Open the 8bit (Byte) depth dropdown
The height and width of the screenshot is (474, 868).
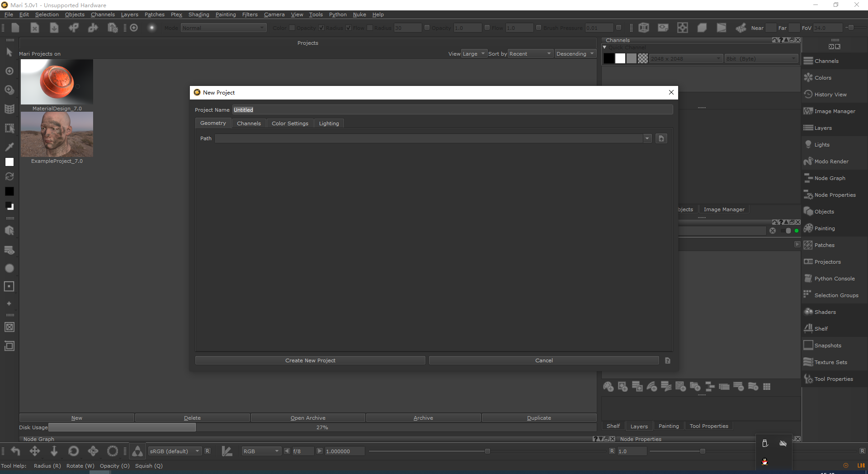coord(761,59)
